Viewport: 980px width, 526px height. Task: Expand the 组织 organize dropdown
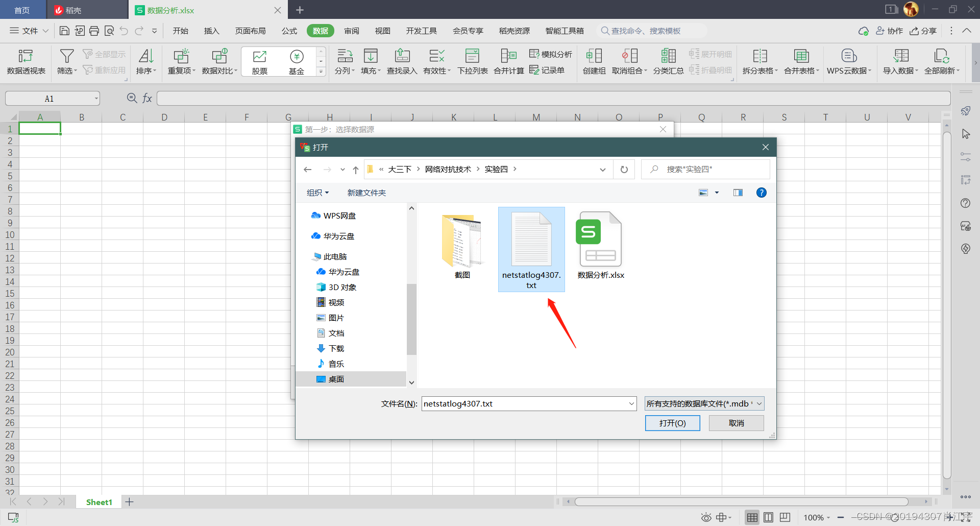coord(317,193)
